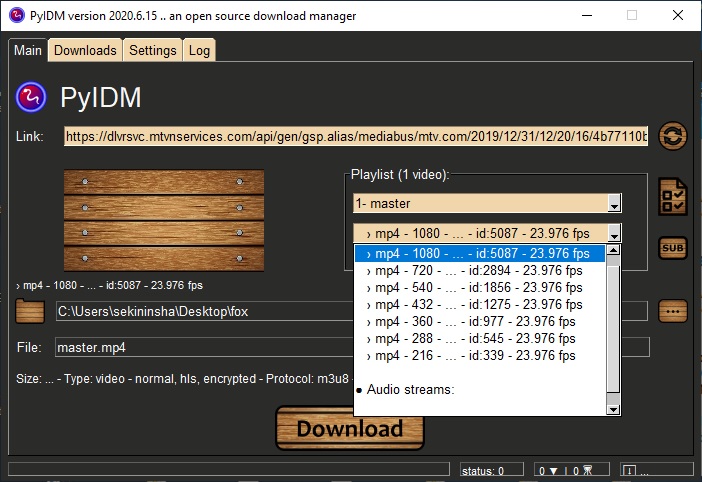Click the progress bar in status bar
This screenshot has height=482, width=702.
pyautogui.click(x=229, y=469)
